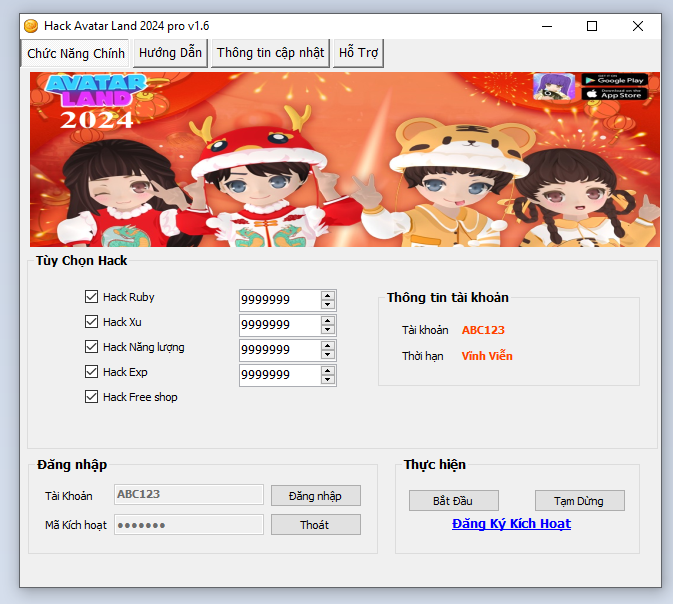
Task: Click the purple-haired avatar game icon
Action: pyautogui.click(x=554, y=87)
